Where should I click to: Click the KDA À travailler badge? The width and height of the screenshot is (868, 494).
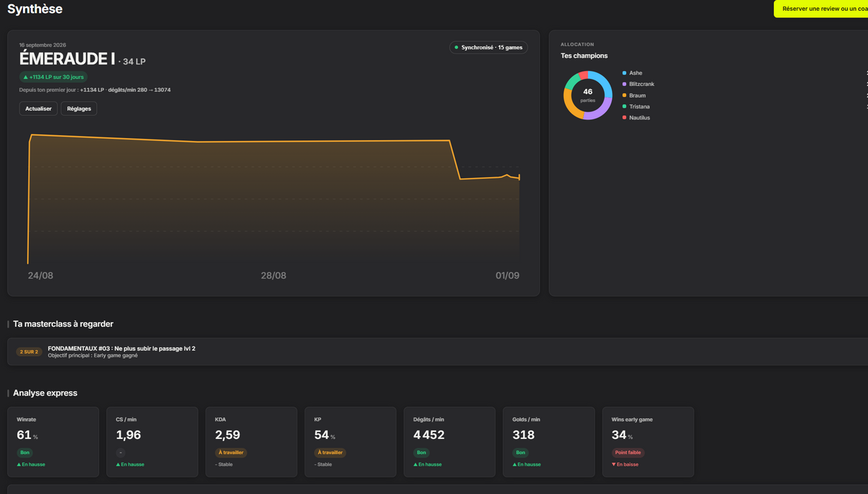[x=231, y=453]
